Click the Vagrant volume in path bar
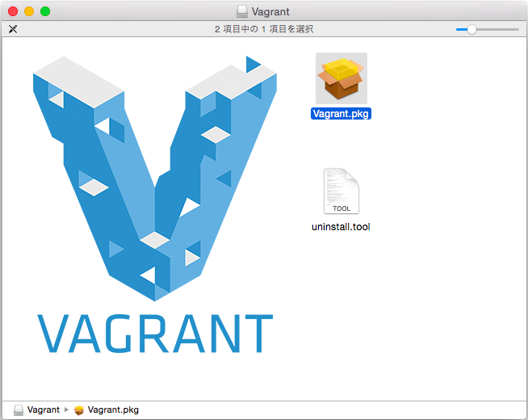Viewport: 528px width, 420px height. 36,409
